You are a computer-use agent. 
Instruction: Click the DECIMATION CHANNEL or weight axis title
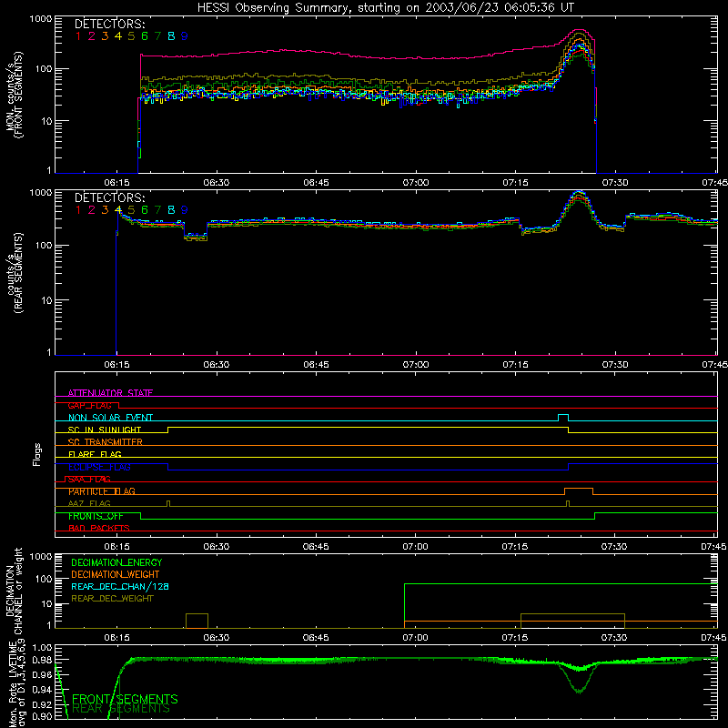pos(15,591)
